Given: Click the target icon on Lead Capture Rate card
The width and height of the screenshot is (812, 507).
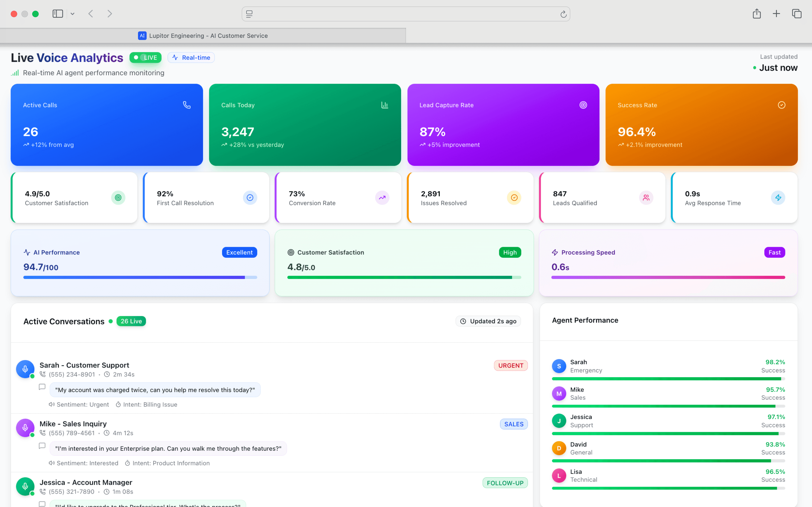Looking at the screenshot, I should point(583,105).
